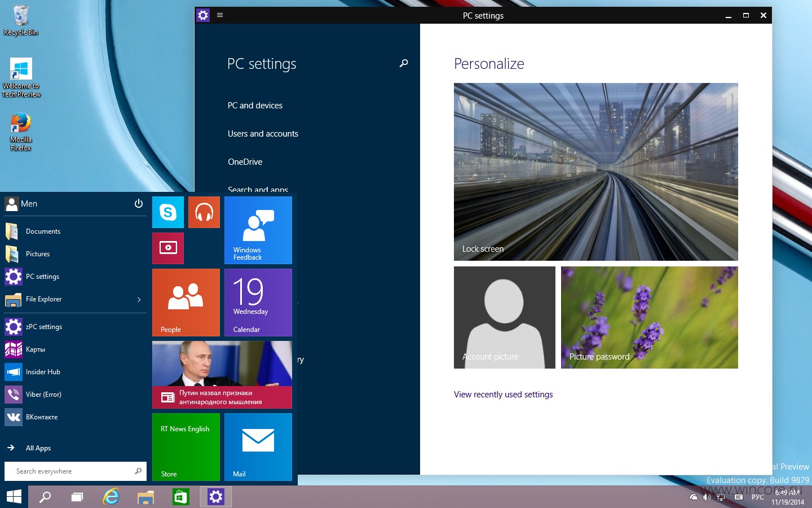This screenshot has width=812, height=508.
Task: Open Documents from Start menu
Action: coord(76,231)
